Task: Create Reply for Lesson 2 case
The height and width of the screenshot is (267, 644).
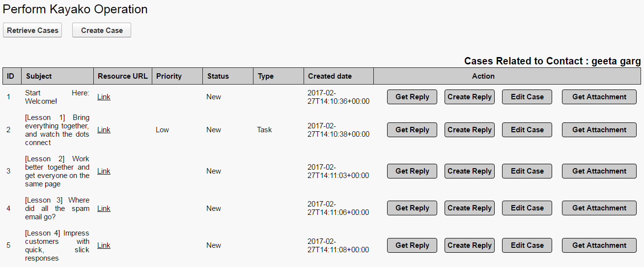Action: (470, 171)
